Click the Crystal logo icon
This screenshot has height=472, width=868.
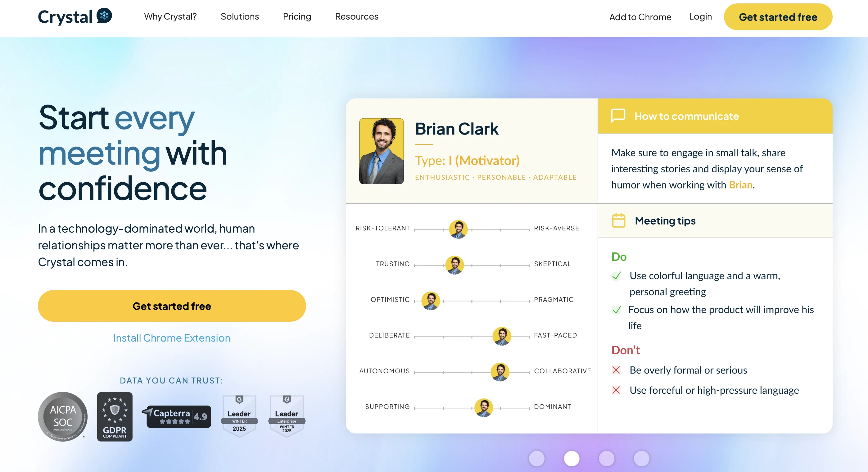click(104, 16)
